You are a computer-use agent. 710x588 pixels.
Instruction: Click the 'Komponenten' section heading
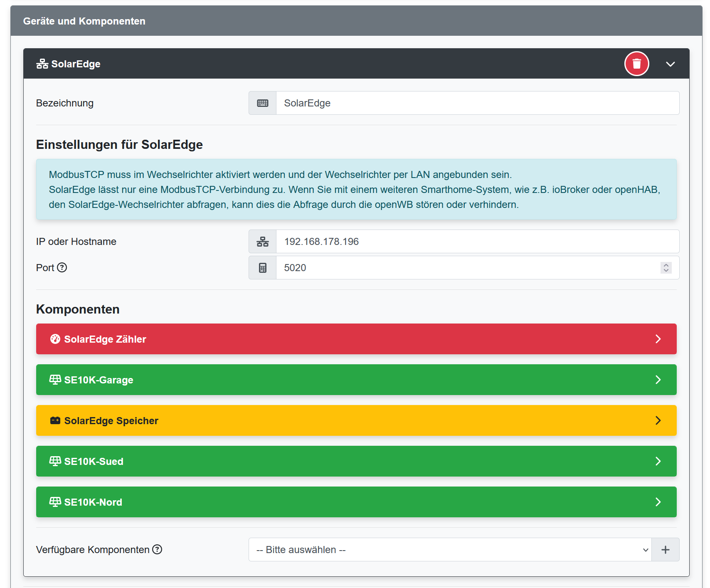point(78,309)
